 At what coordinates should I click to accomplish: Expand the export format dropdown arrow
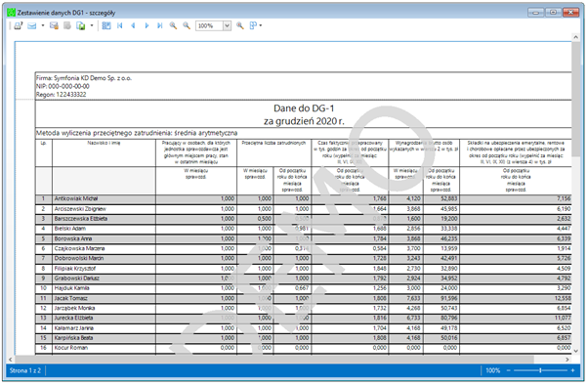[92, 25]
